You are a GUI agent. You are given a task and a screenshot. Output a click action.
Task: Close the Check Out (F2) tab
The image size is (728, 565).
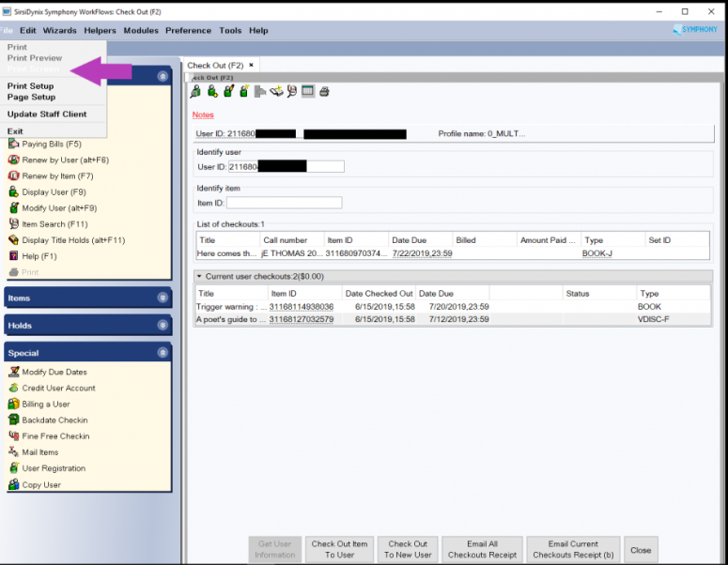(x=251, y=65)
